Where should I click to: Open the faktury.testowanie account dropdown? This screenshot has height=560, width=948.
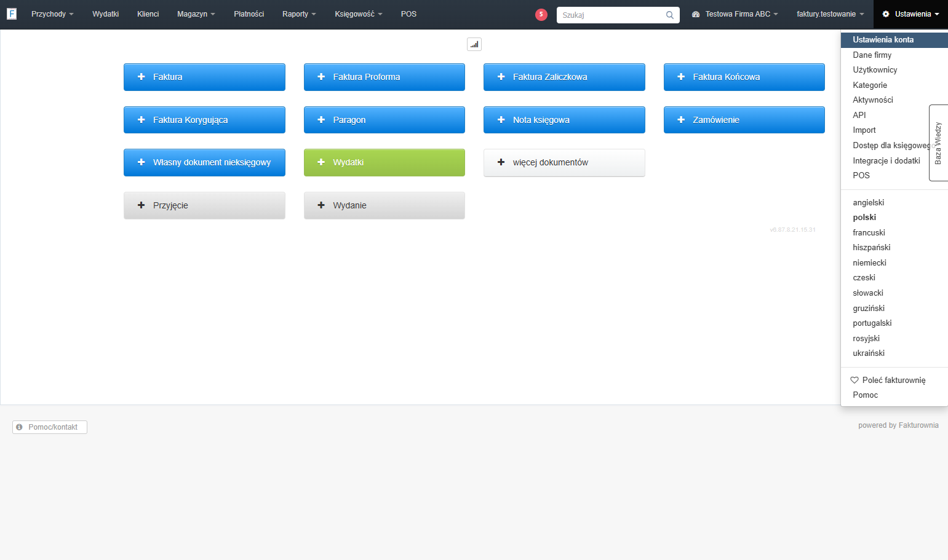click(x=830, y=14)
